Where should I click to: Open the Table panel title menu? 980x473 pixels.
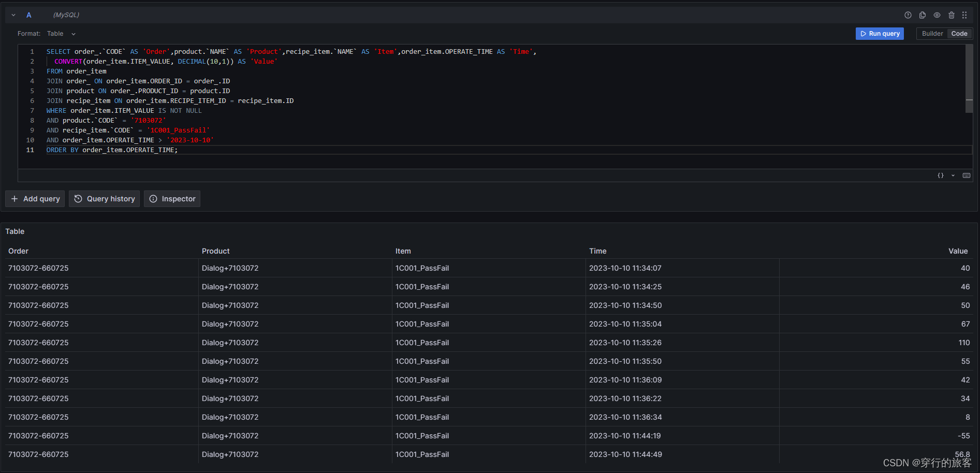[15, 231]
